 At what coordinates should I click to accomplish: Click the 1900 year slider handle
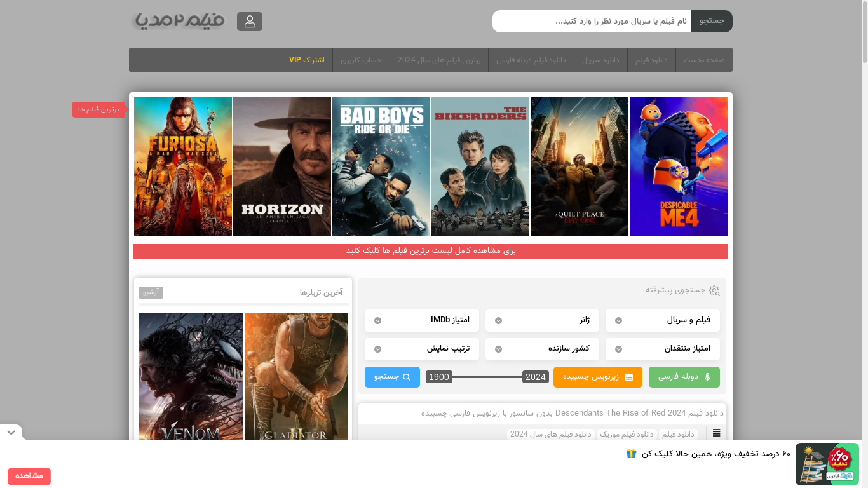(x=439, y=377)
